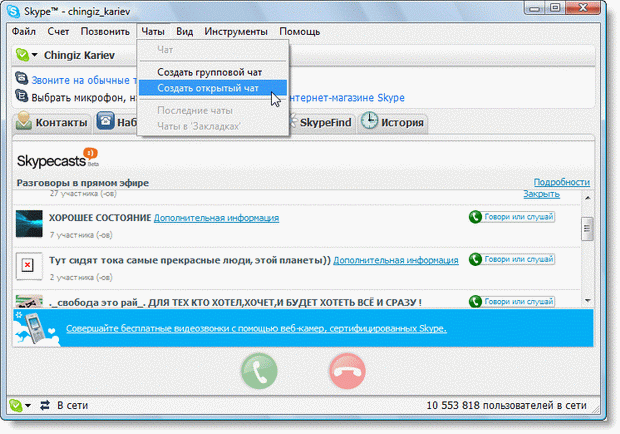Viewport: 620px width, 434px height.
Task: Maximize the Skype window
Action: 555,8
